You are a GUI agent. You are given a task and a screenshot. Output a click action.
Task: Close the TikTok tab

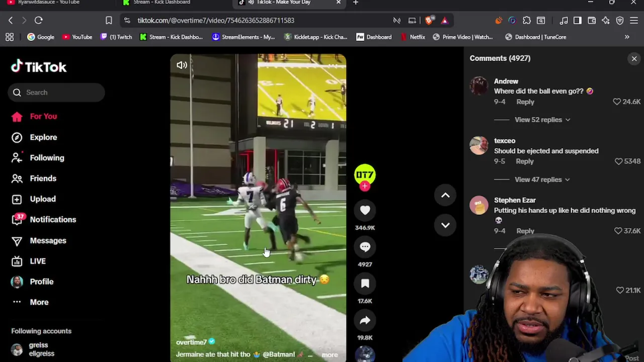coord(338,3)
